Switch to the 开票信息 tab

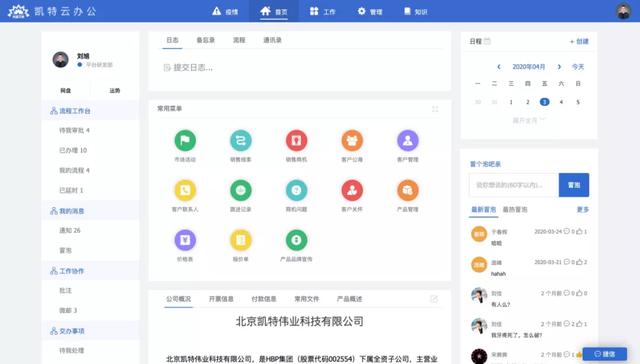221,299
